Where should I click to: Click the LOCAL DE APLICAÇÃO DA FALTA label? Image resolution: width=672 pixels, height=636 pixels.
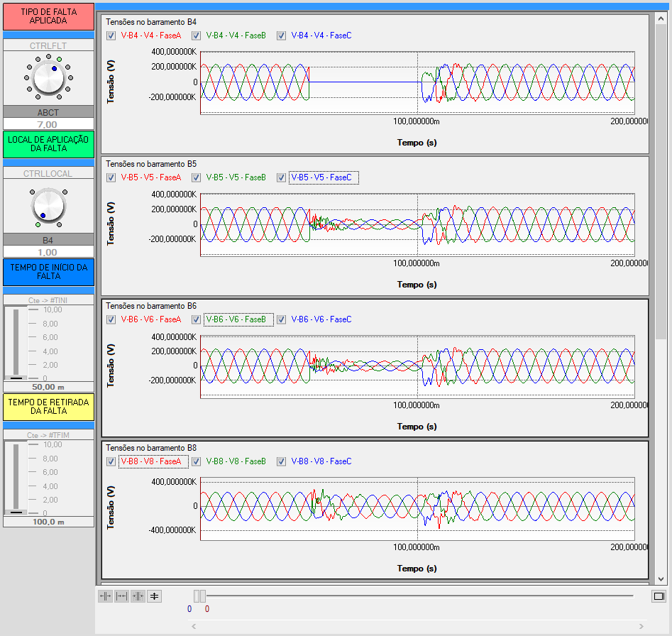coord(48,144)
